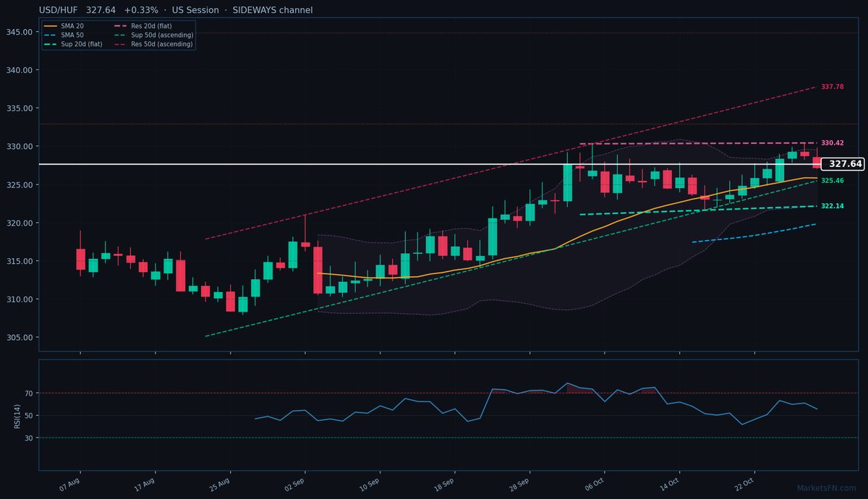The height and width of the screenshot is (499, 868).
Task: Click the 25 Aug date label
Action: tap(220, 483)
